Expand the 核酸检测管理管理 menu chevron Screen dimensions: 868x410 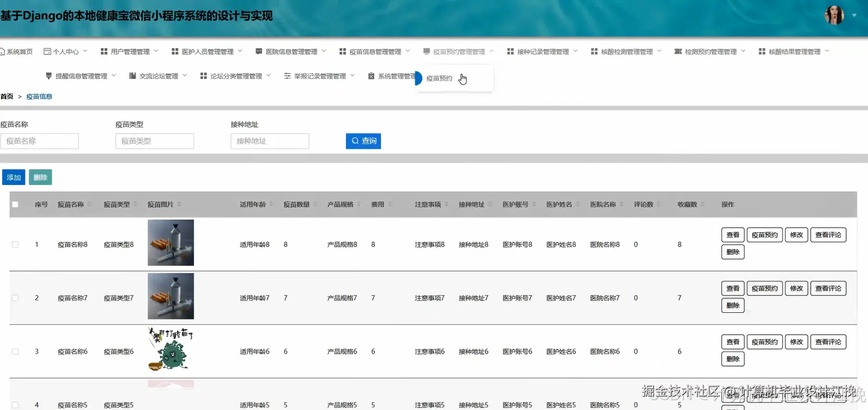point(659,51)
